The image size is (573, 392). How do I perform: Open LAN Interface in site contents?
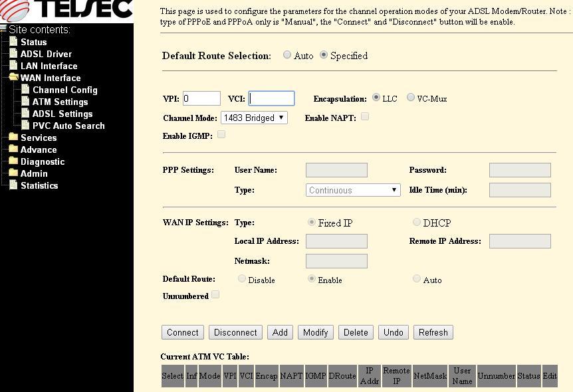[x=49, y=66]
